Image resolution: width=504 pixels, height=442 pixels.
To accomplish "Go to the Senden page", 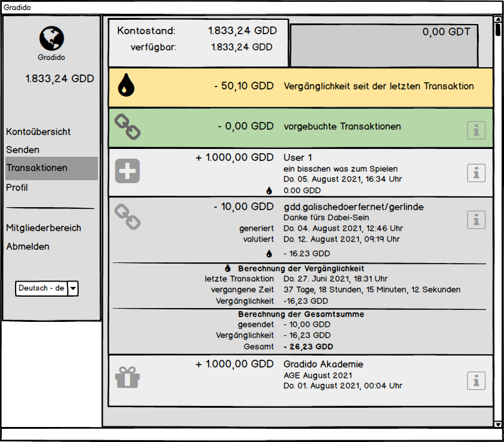I will pos(23,150).
